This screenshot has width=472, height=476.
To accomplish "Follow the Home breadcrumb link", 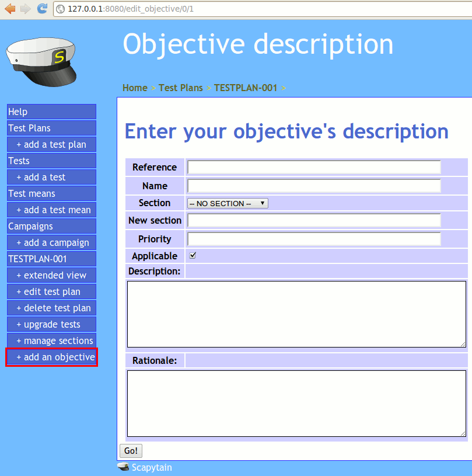I will [135, 88].
